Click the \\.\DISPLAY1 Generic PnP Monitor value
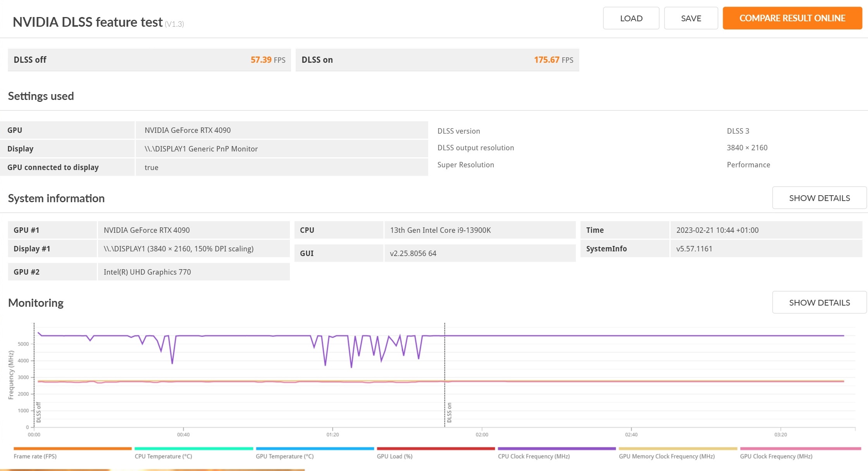The height and width of the screenshot is (471, 868). click(x=201, y=149)
